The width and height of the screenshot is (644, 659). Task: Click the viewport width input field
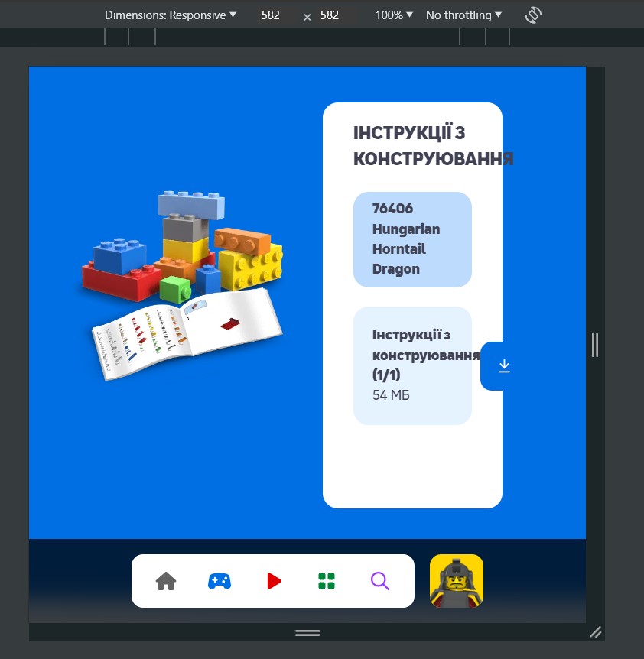(271, 15)
